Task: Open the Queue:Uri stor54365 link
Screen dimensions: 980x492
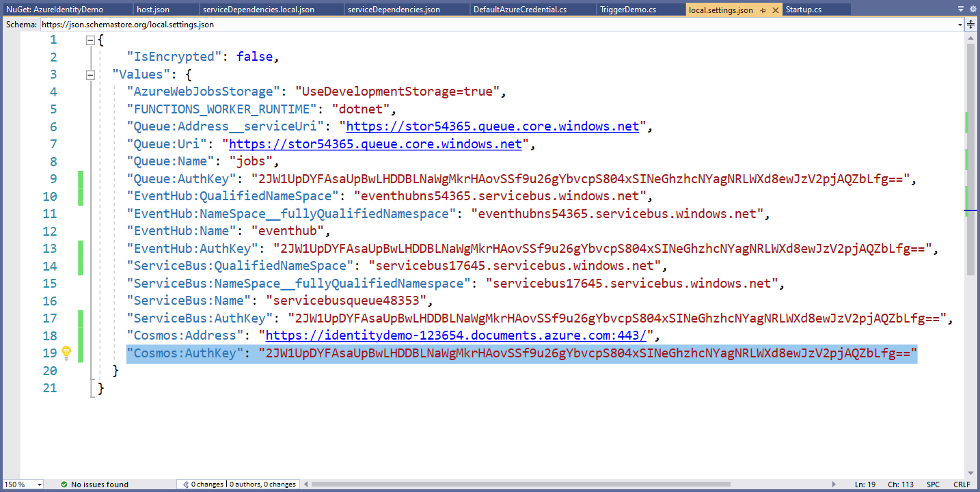Action: pos(375,144)
